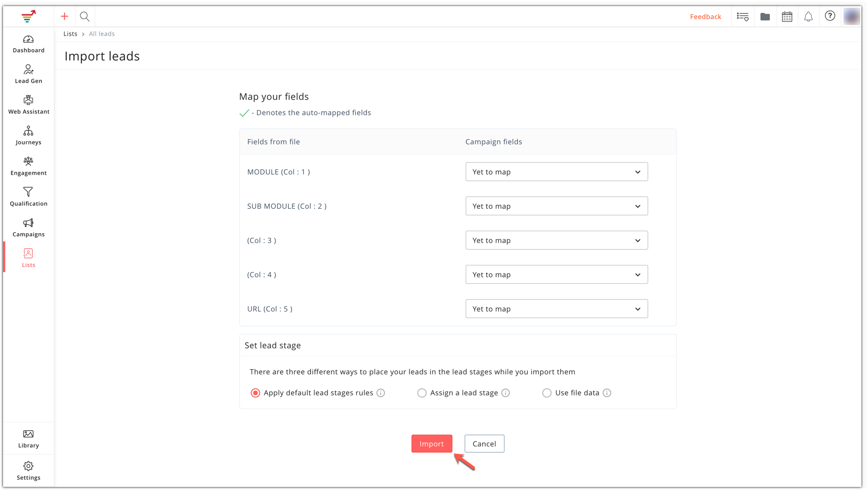
Task: Navigate to Journeys
Action: point(28,135)
